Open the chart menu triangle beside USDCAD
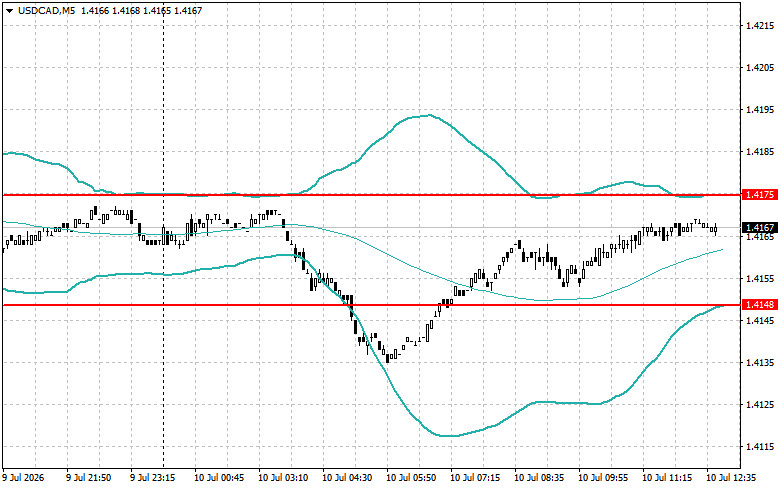 tap(9, 10)
